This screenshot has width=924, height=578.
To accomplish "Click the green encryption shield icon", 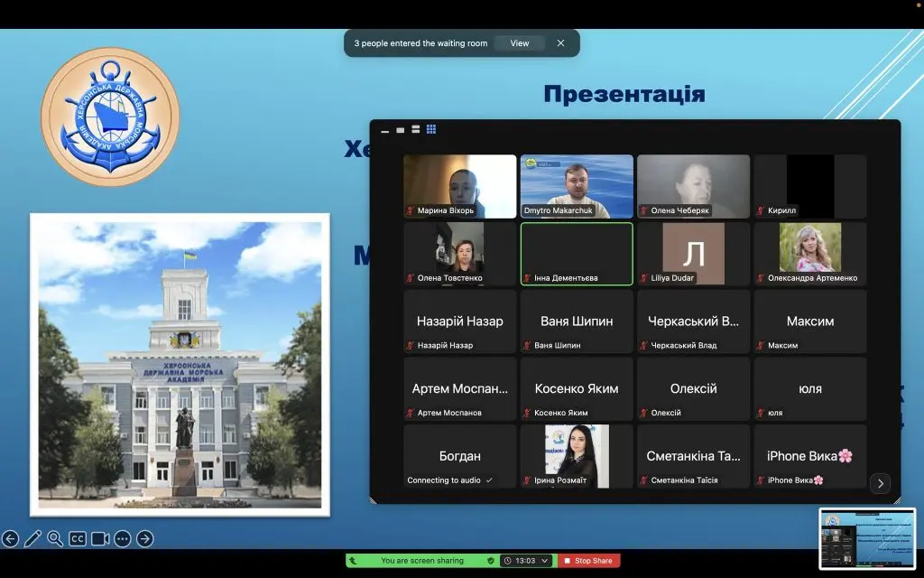I will click(491, 561).
